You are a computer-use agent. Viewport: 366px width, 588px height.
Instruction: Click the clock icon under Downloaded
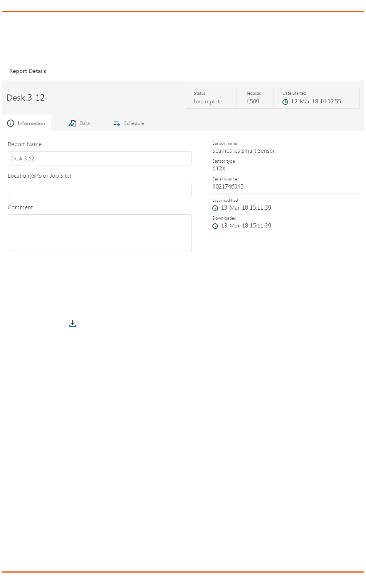[x=215, y=226]
